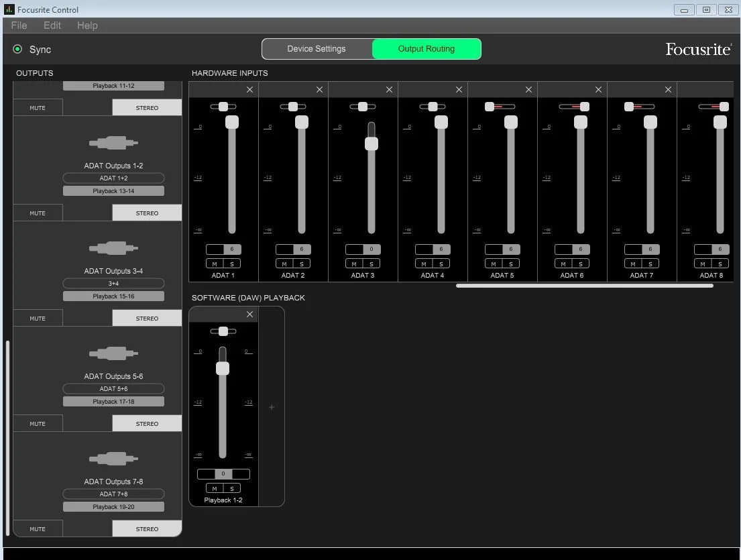This screenshot has width=741, height=560.
Task: Edit the ADAT 1+2 output name field
Action: pyautogui.click(x=113, y=178)
